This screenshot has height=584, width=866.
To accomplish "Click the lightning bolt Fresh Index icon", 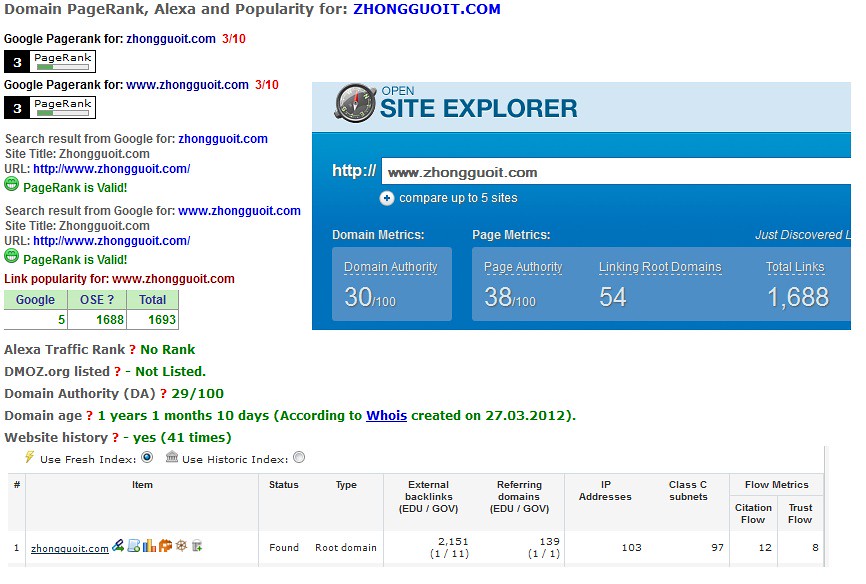I will [29, 457].
